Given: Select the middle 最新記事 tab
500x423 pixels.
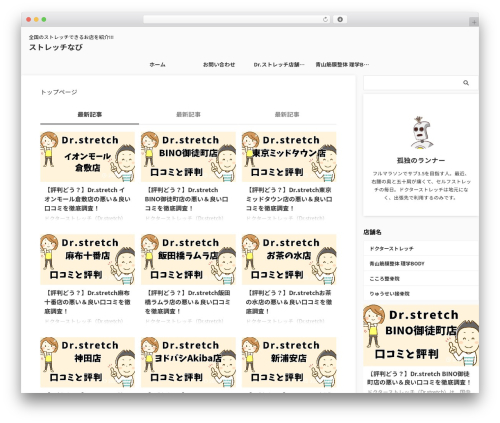Looking at the screenshot, I should pos(188,115).
